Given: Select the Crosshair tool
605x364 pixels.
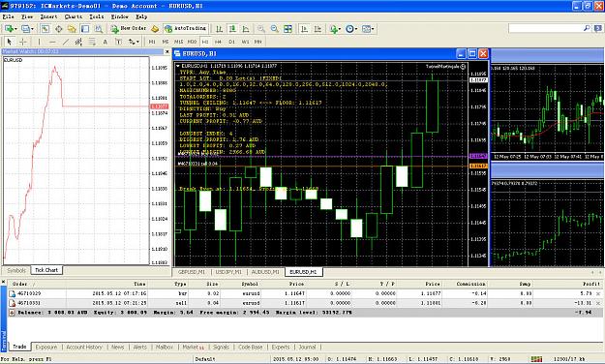Looking at the screenshot, I should click(x=23, y=42).
